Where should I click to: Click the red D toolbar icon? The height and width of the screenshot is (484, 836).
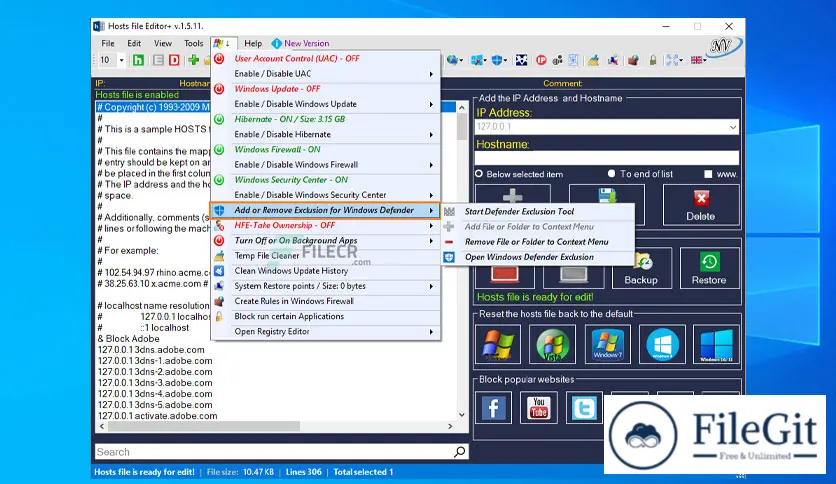coord(174,60)
